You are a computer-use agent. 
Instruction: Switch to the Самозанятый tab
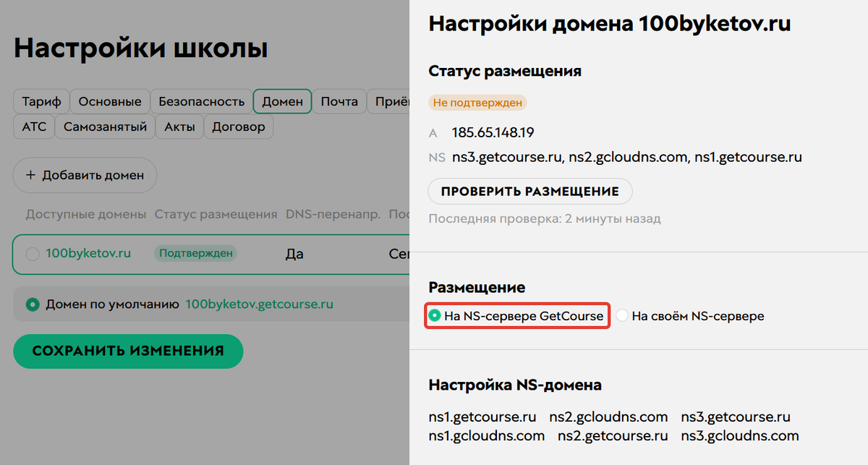[x=106, y=127]
